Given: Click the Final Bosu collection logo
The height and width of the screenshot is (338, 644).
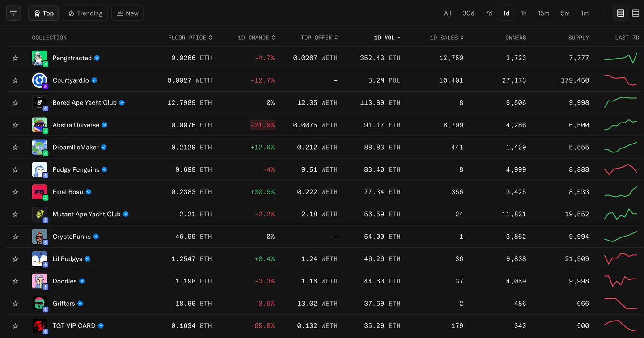Looking at the screenshot, I should (39, 192).
